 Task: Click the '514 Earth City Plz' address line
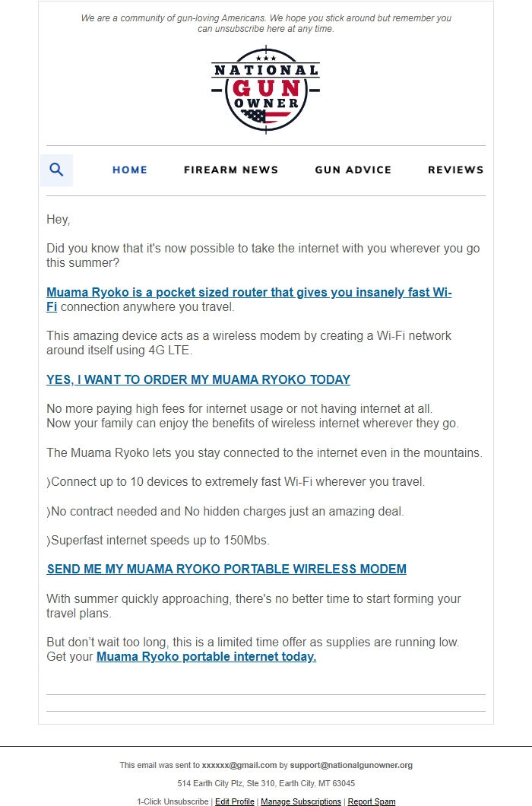coord(266,783)
